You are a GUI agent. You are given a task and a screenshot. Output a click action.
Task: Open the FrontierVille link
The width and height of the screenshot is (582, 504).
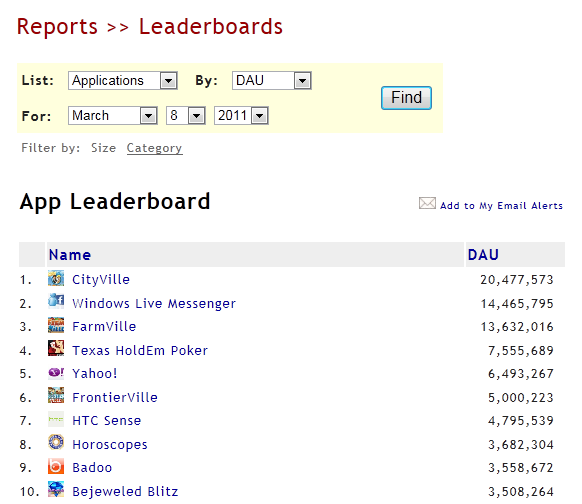(115, 397)
